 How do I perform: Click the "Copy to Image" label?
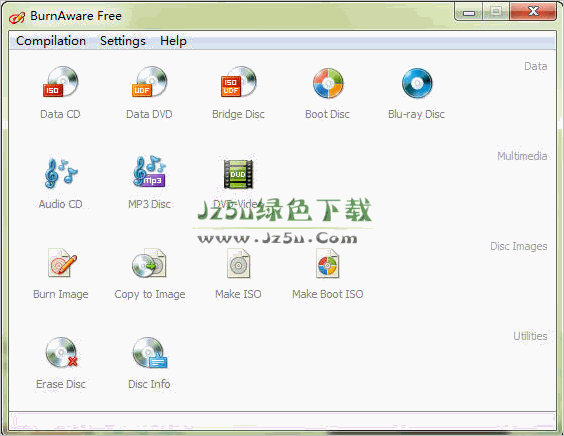coord(150,294)
